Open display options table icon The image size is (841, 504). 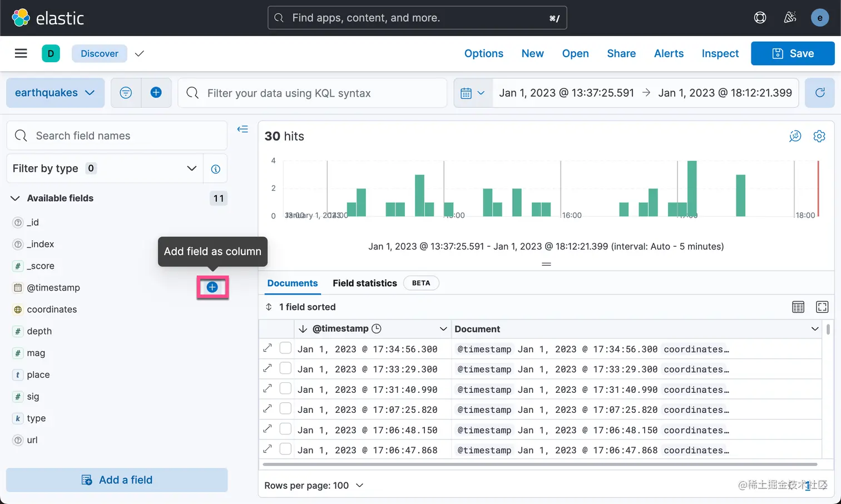[x=798, y=307]
